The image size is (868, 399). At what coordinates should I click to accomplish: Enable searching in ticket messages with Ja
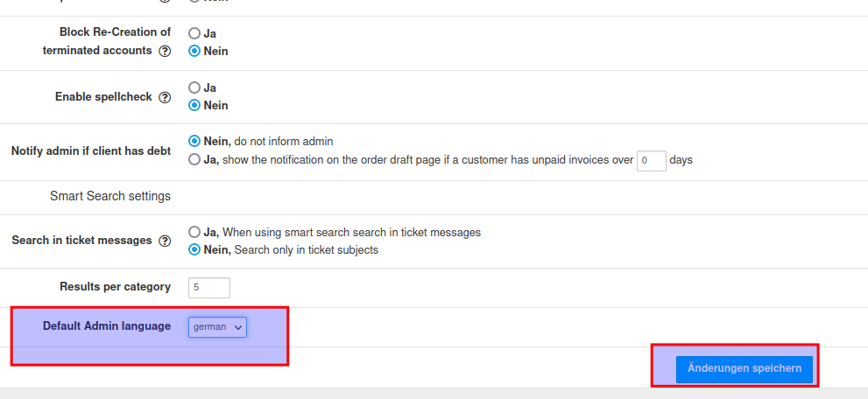coord(194,233)
